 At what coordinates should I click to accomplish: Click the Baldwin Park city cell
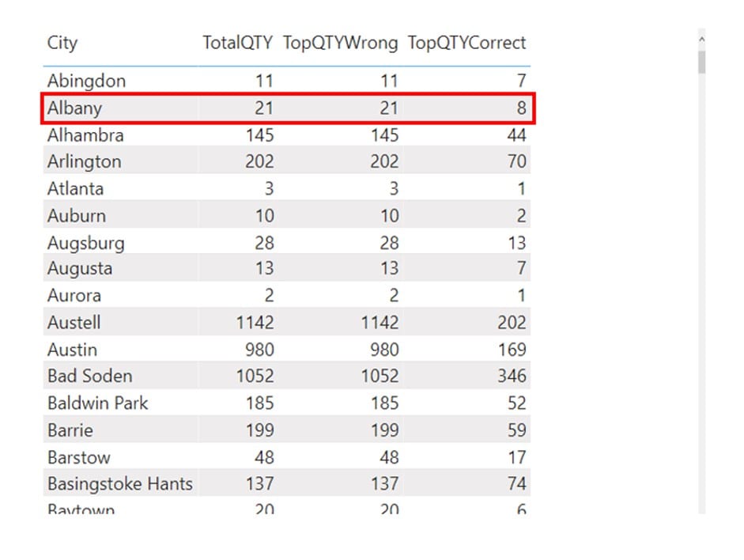point(98,403)
